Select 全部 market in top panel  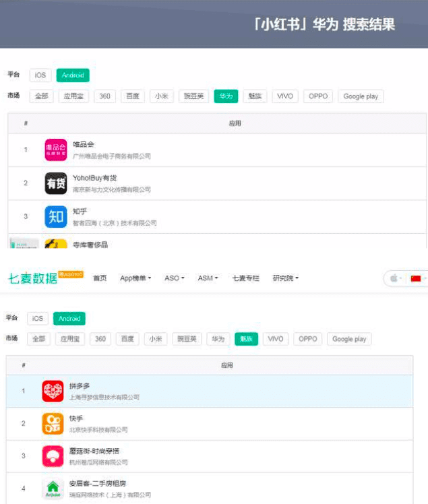42,96
